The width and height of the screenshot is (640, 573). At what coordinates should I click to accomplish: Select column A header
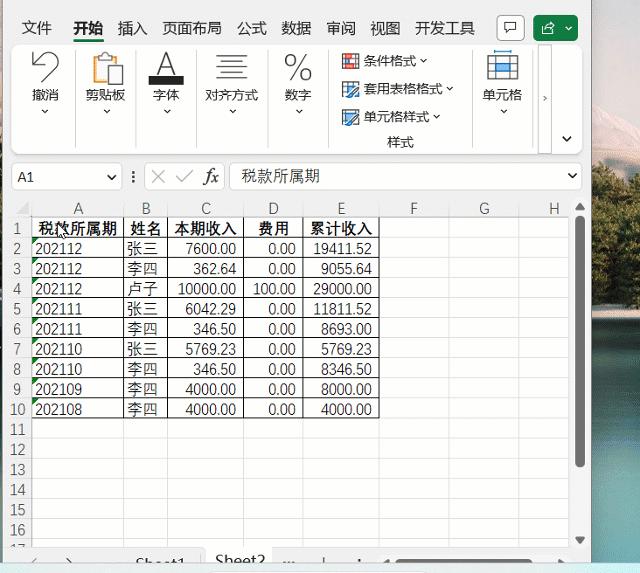(x=78, y=209)
